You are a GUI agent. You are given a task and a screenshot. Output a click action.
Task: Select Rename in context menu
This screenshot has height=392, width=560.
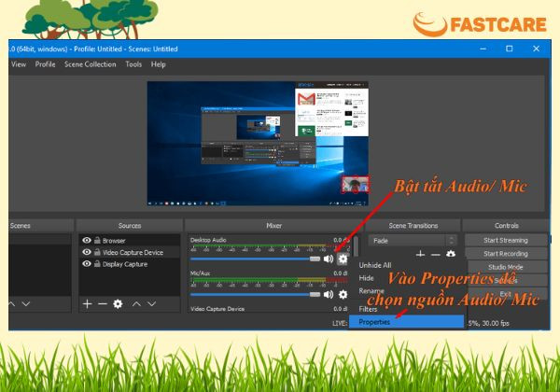pos(406,291)
